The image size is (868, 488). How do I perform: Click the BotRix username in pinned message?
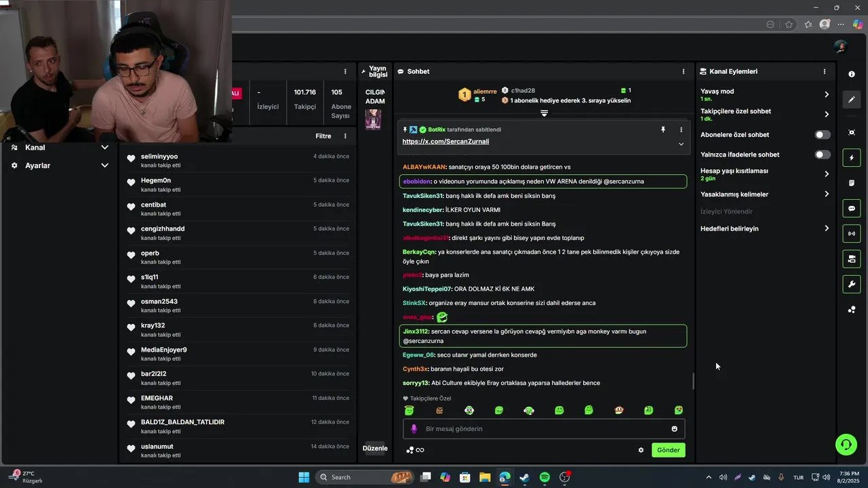click(x=437, y=129)
